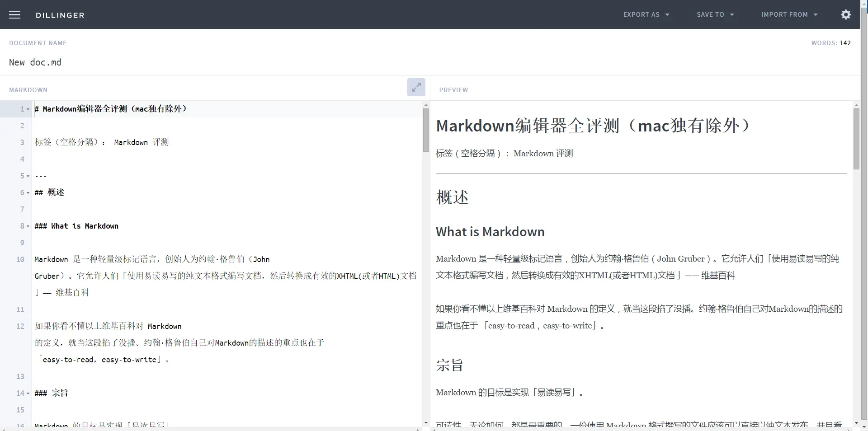This screenshot has height=431, width=868.
Task: Click the WORDS: 142 counter
Action: pyautogui.click(x=831, y=43)
